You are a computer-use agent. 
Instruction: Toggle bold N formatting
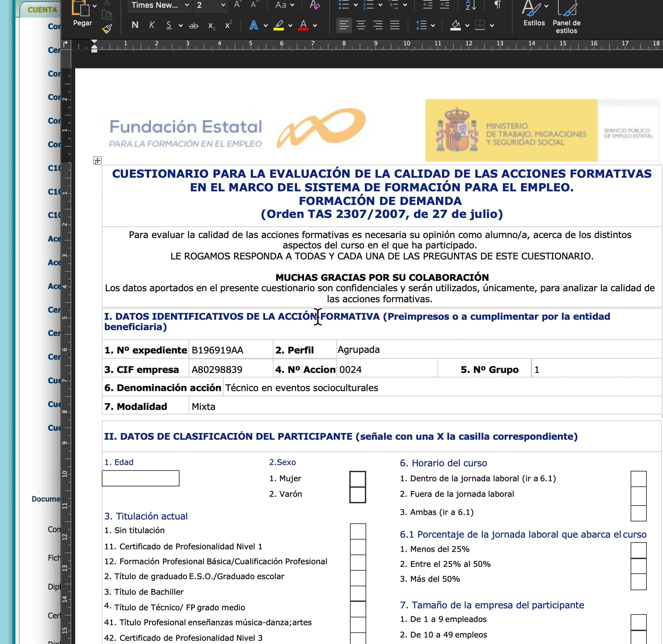(x=135, y=25)
